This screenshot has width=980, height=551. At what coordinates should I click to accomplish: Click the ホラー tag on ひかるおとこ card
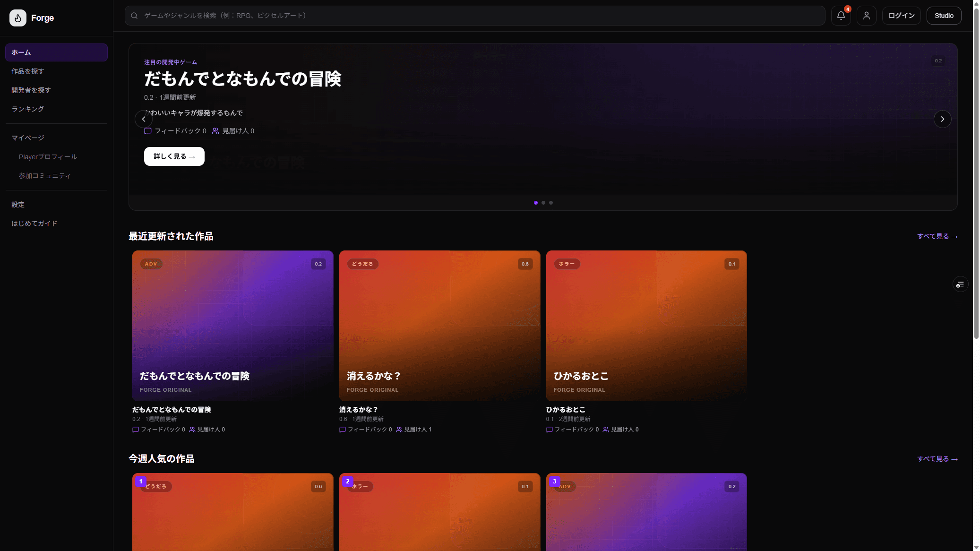pyautogui.click(x=567, y=264)
